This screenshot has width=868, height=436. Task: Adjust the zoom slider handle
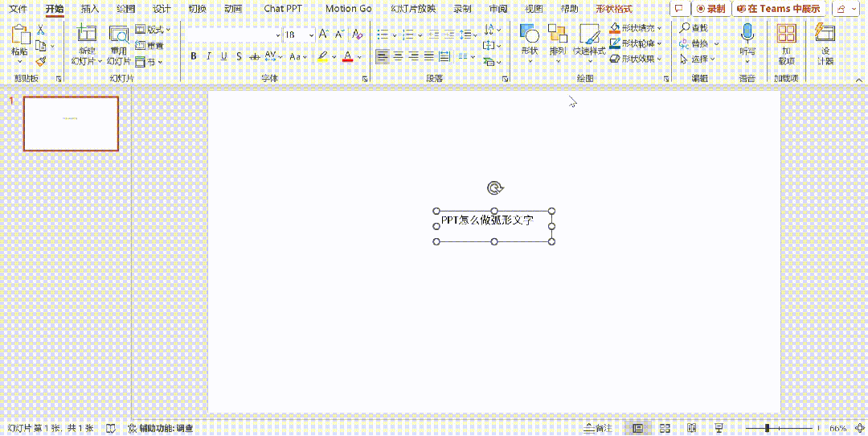point(768,428)
